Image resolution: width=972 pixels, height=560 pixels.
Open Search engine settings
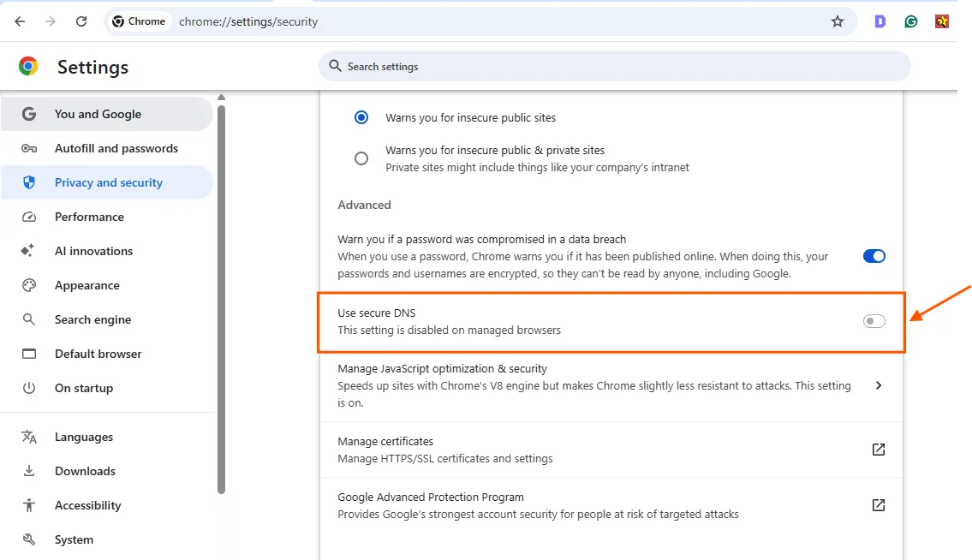[107, 319]
